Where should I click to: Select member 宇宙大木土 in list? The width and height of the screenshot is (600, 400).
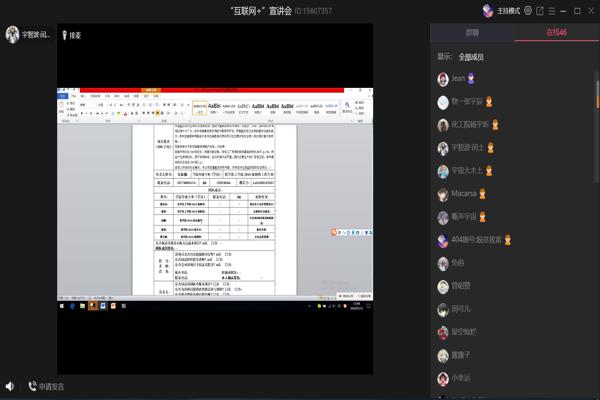(x=467, y=171)
